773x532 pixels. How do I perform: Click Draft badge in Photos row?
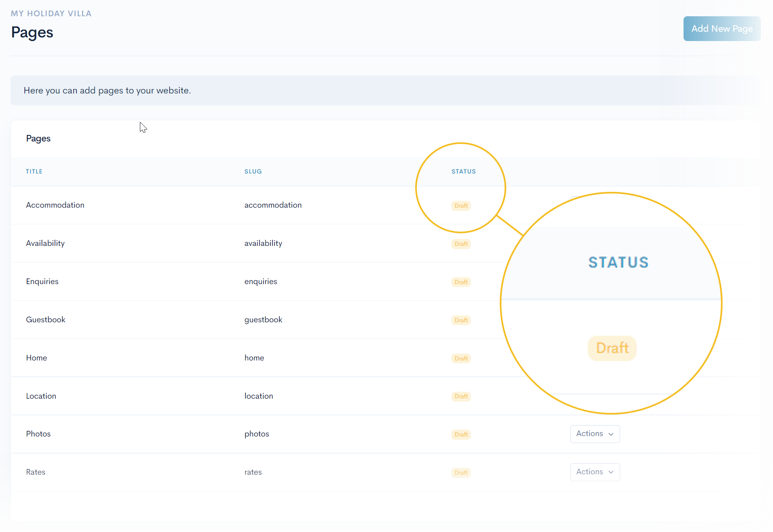click(x=461, y=434)
